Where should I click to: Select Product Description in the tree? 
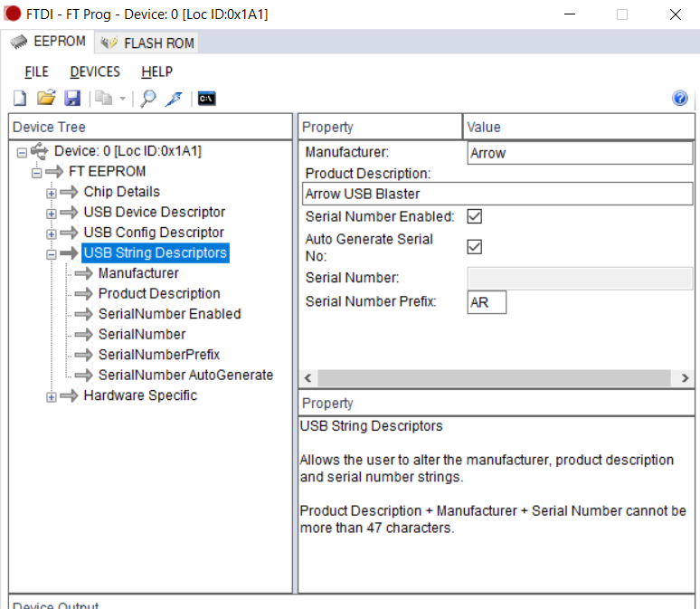pyautogui.click(x=159, y=293)
